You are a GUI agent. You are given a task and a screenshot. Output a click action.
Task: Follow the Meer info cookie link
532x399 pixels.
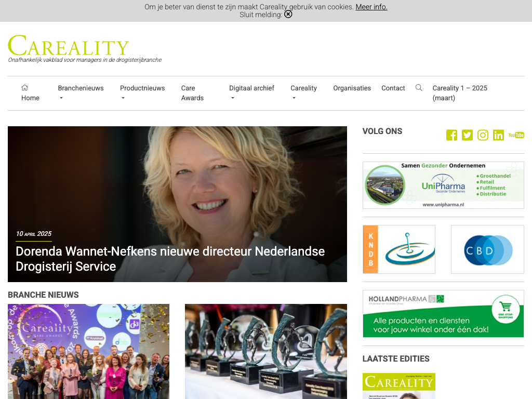tap(371, 7)
